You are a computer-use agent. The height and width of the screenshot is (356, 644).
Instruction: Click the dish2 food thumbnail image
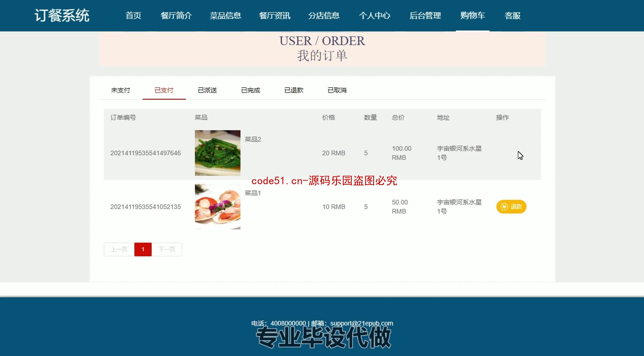[x=217, y=153]
